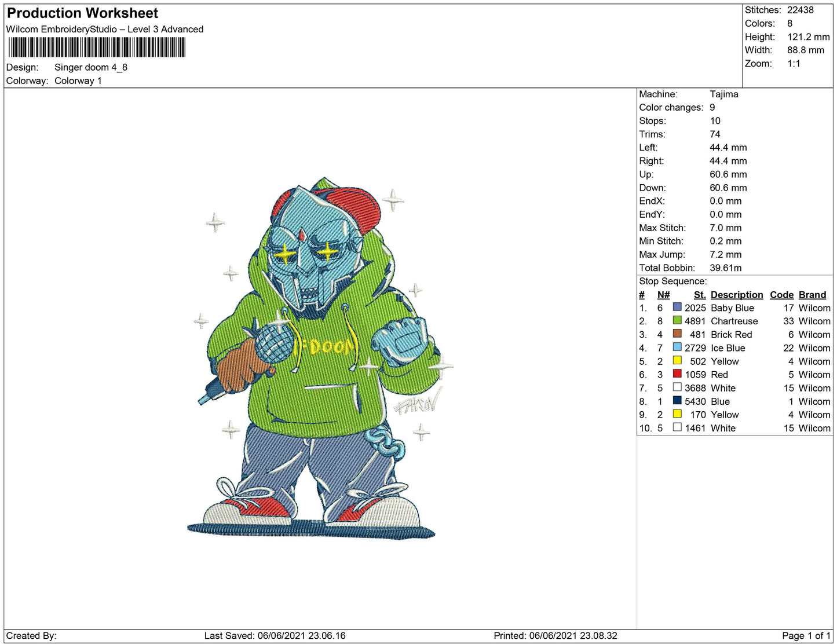837x644 pixels.
Task: Click stitch count "5430" in the Blue row
Action: pyautogui.click(x=695, y=401)
